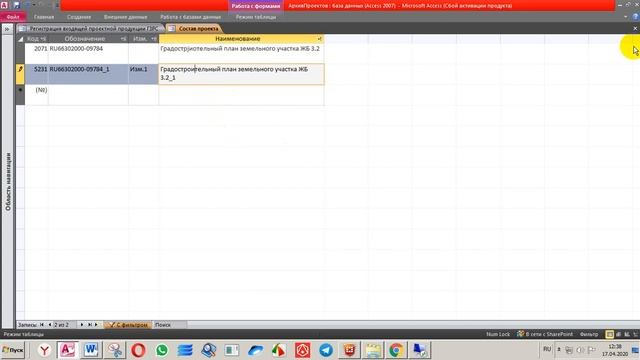This screenshot has height=360, width=640.
Task: Click the Наименование cell ending ЖБ 3.2
Action: pyautogui.click(x=241, y=53)
